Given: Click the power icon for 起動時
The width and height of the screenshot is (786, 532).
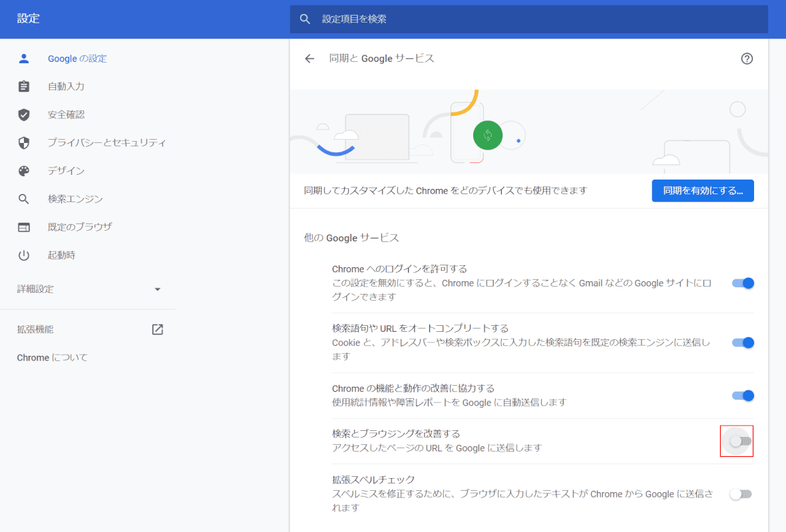Looking at the screenshot, I should click(x=23, y=255).
